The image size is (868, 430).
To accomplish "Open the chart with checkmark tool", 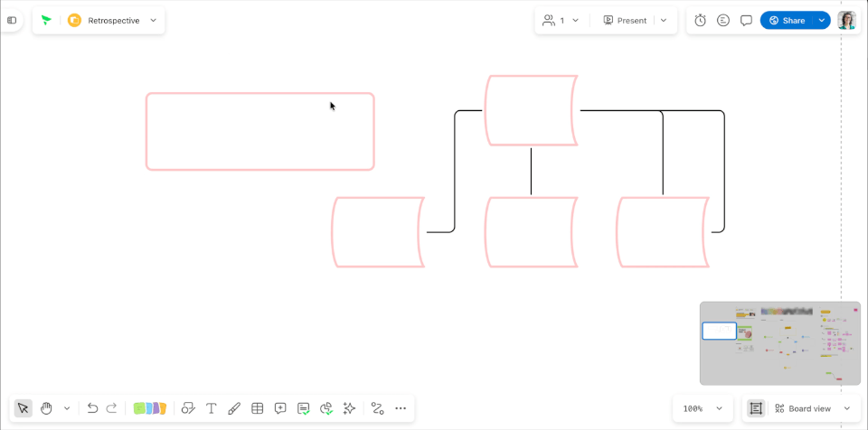I will coord(326,408).
